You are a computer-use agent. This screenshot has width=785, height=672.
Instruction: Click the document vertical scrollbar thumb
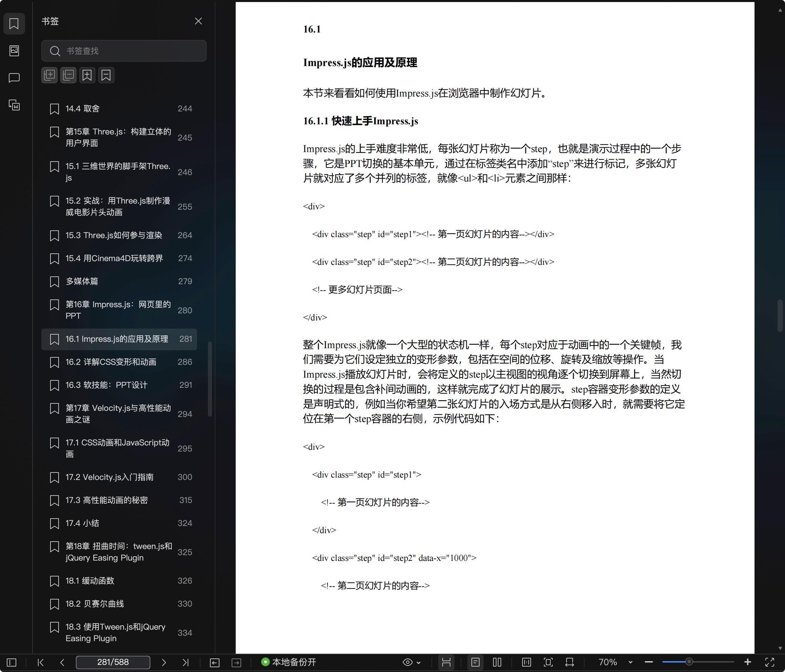click(x=780, y=315)
